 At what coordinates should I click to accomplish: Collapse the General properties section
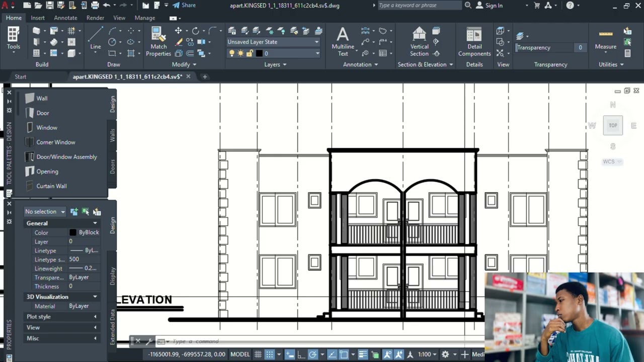[x=95, y=223]
